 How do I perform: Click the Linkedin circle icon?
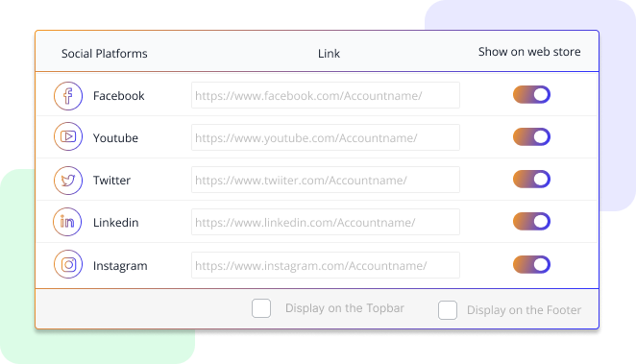67,222
